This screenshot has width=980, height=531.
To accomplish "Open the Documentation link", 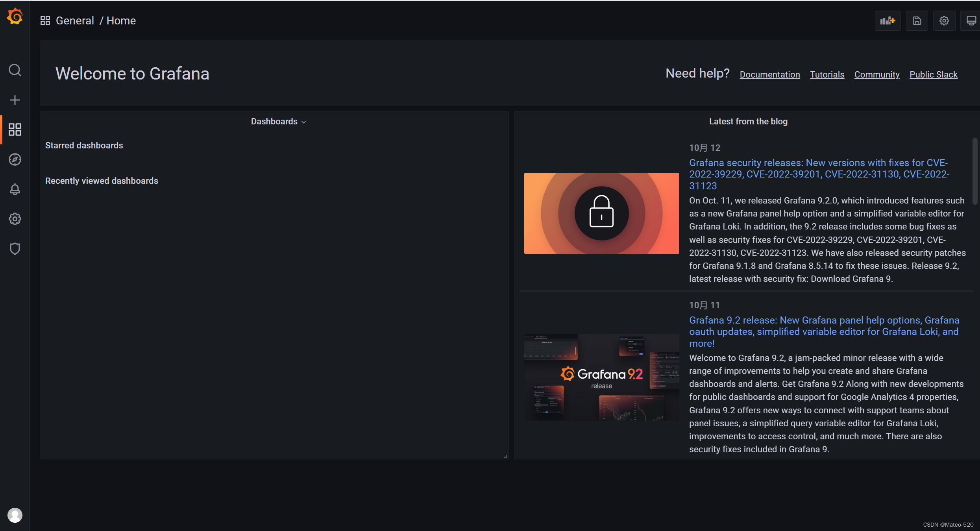I will click(x=769, y=74).
